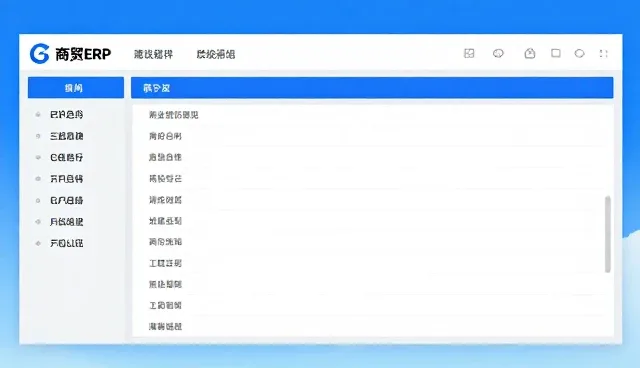Select the third sidebar menu item label

point(67,157)
